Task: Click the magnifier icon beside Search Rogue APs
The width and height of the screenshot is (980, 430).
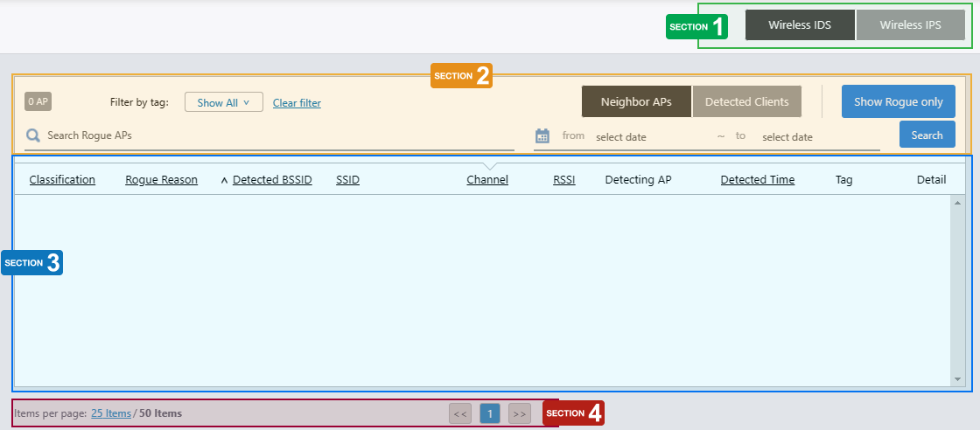Action: click(33, 135)
